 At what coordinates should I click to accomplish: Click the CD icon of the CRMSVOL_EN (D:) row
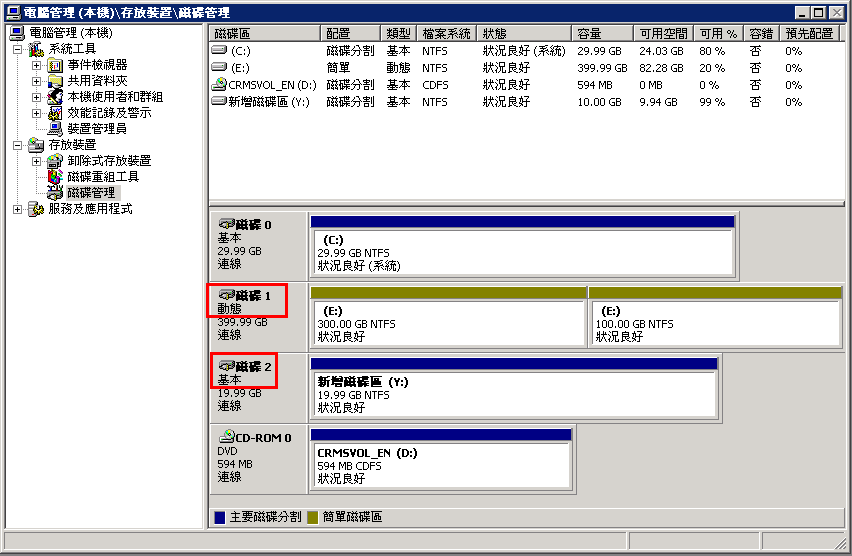point(219,84)
